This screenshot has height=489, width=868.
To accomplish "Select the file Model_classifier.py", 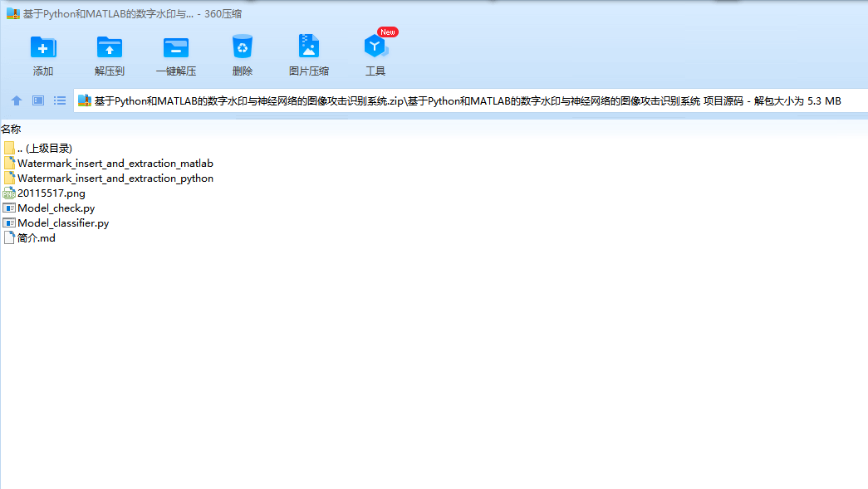I will [63, 223].
